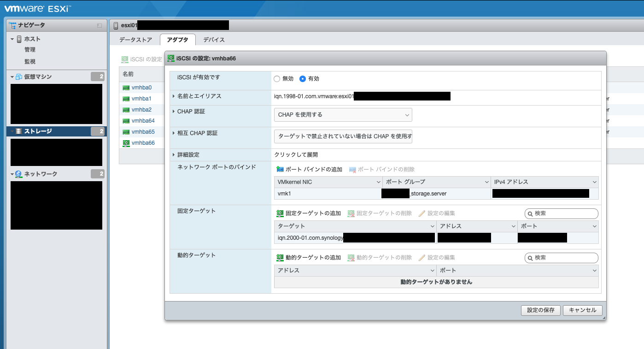Open the 相互 CHAP 認証 dropdown
The height and width of the screenshot is (349, 644).
coord(343,136)
